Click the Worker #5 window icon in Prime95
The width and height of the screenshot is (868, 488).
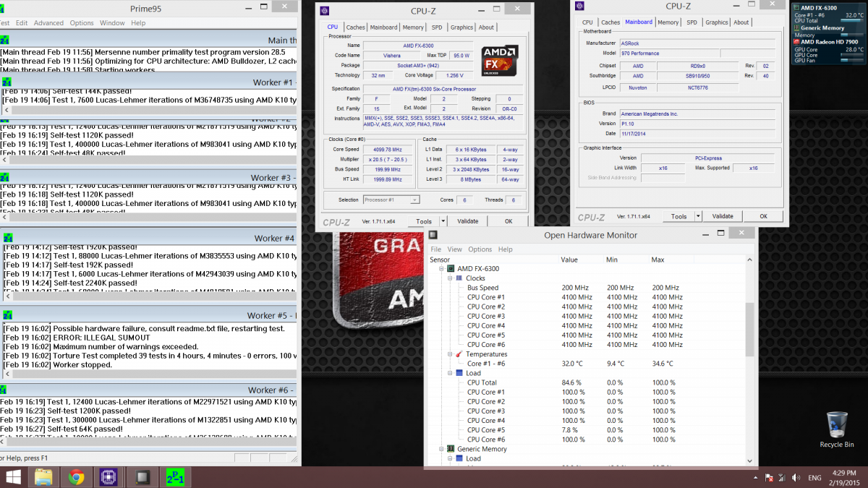pyautogui.click(x=7, y=315)
